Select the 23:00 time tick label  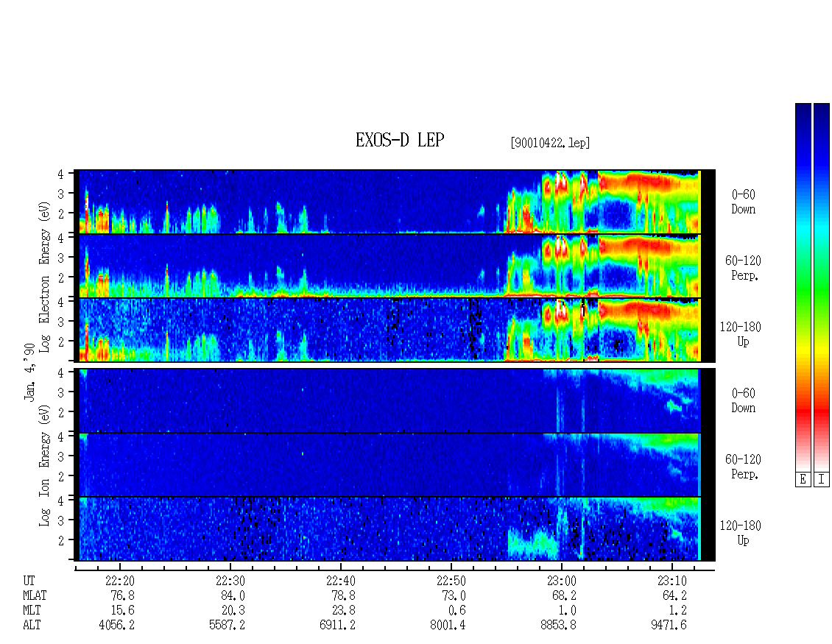[x=561, y=581]
